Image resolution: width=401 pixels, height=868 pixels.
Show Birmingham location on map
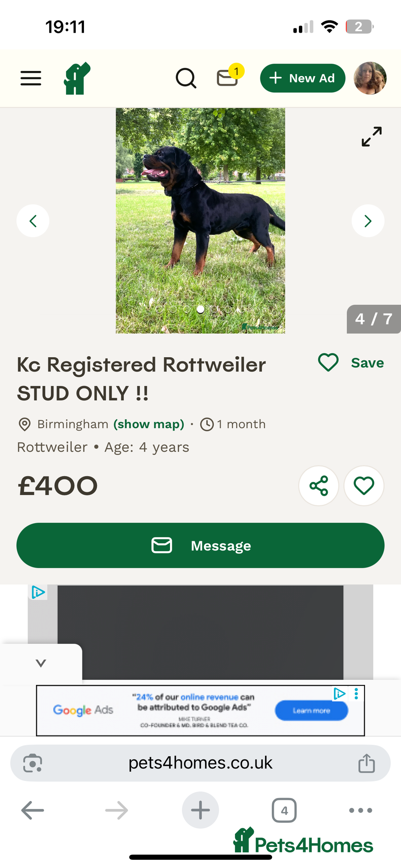coord(149,424)
